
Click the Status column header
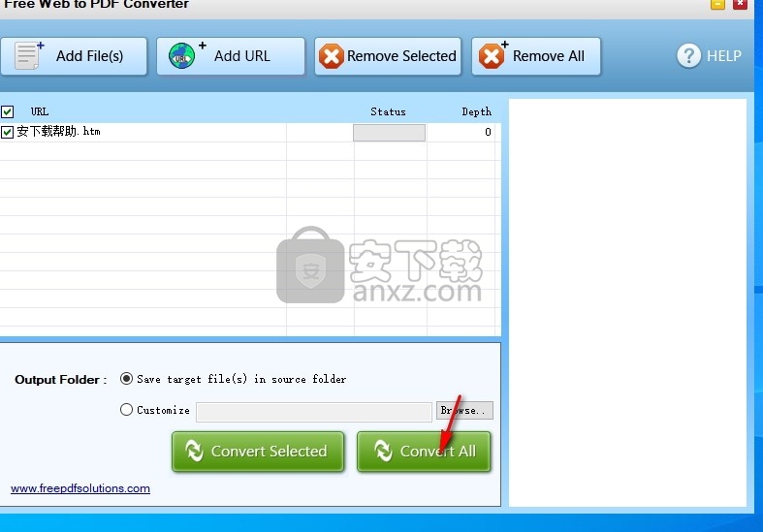388,111
